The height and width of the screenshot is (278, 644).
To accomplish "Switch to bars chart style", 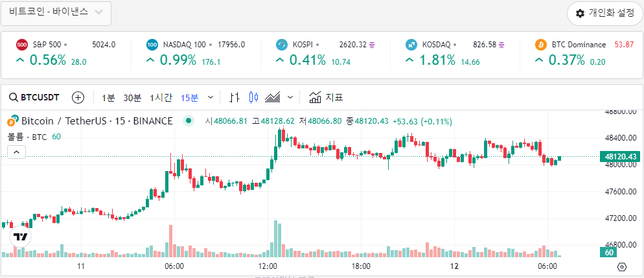I will click(x=235, y=97).
